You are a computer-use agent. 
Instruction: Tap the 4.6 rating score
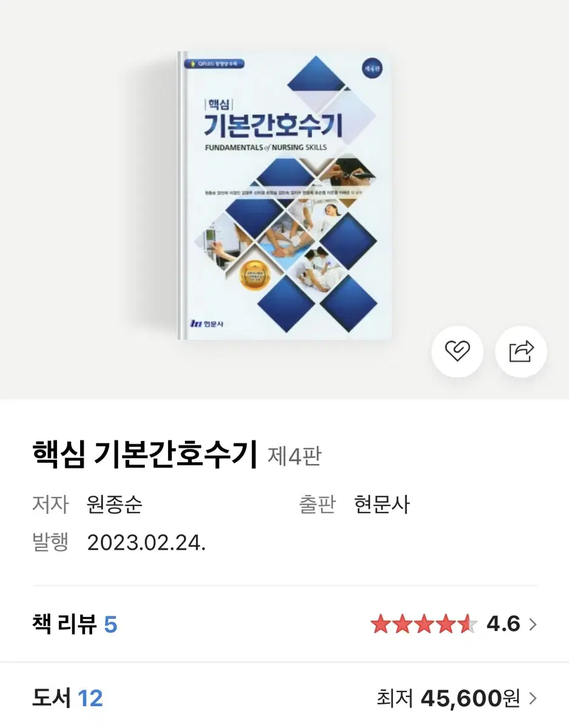503,624
